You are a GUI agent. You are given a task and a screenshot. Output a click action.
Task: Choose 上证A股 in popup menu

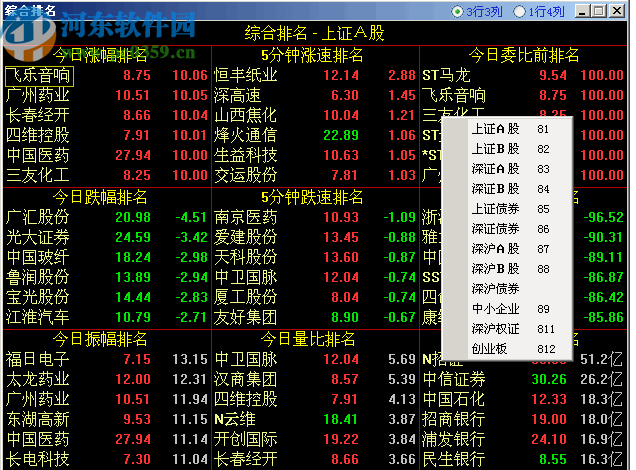pos(507,129)
